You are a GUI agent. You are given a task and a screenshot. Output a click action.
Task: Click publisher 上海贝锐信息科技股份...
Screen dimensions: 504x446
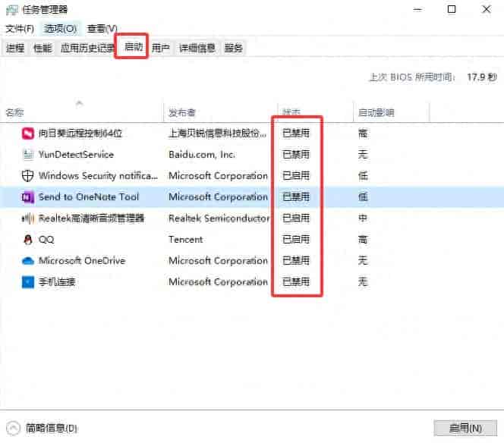point(218,133)
